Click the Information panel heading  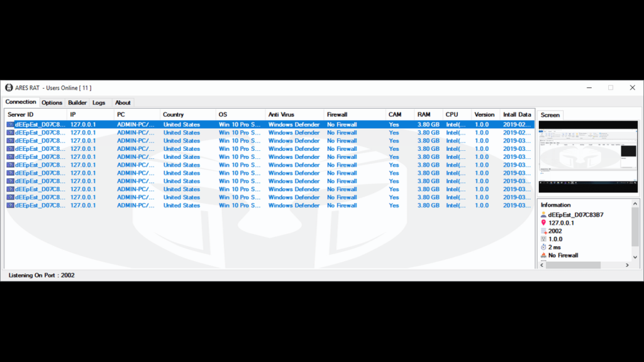(555, 205)
